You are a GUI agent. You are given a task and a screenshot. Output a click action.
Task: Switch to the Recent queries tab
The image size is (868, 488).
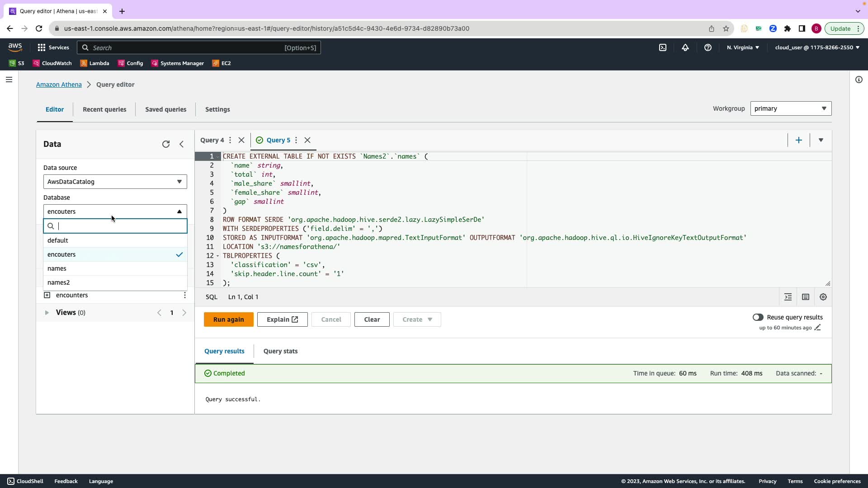(x=104, y=109)
